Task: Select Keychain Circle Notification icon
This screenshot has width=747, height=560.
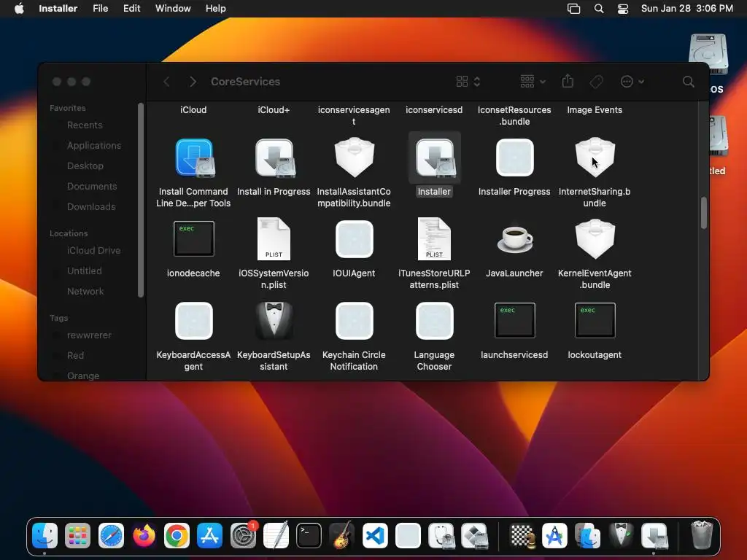Action: tap(354, 321)
